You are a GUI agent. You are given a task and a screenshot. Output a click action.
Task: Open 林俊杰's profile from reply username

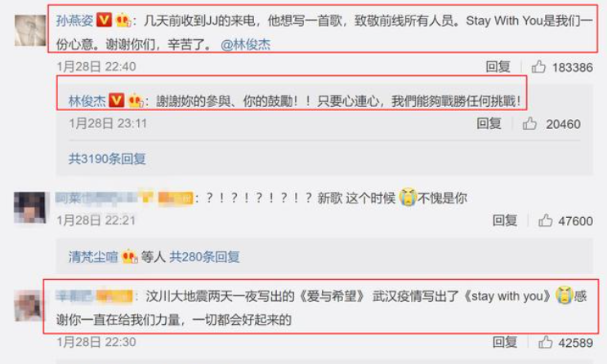coord(87,101)
